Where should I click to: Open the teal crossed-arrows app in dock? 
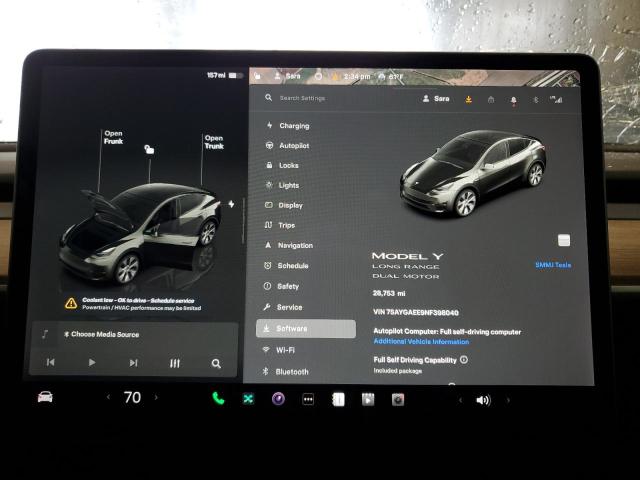click(248, 399)
